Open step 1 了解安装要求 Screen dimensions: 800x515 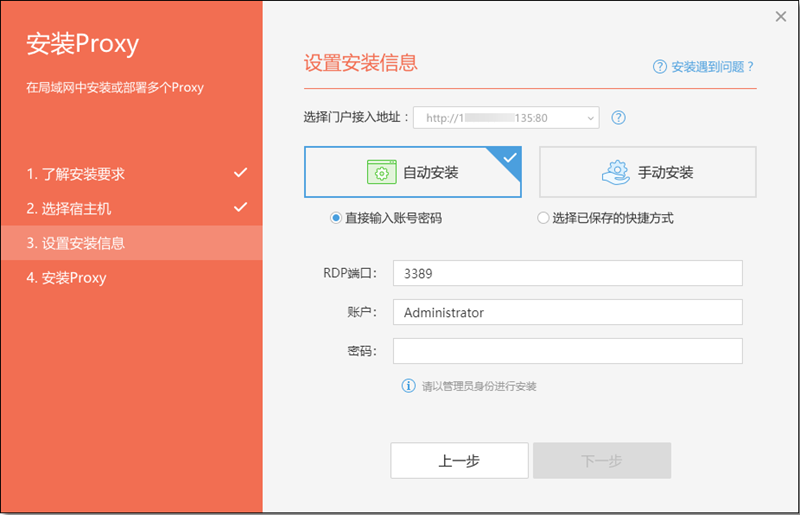[x=76, y=174]
